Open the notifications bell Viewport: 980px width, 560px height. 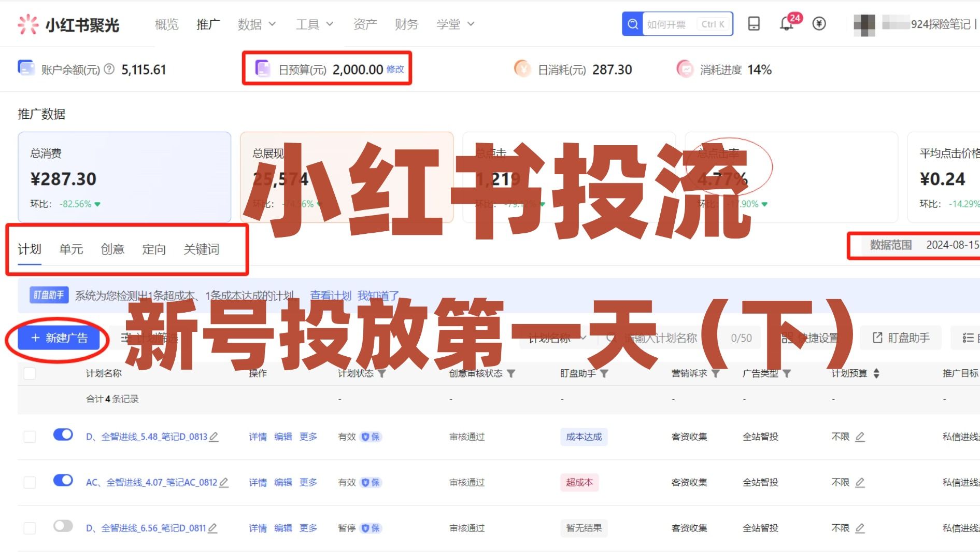786,24
